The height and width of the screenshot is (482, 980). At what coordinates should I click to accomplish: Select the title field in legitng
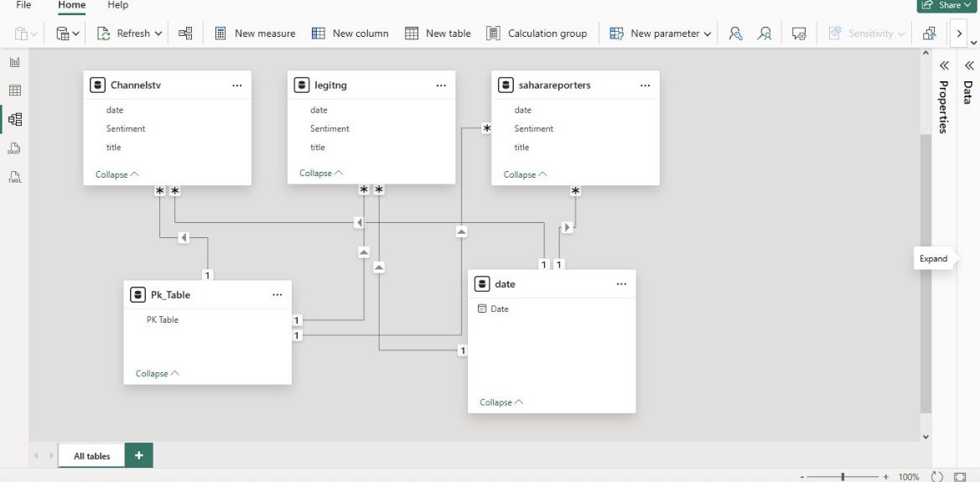(318, 148)
